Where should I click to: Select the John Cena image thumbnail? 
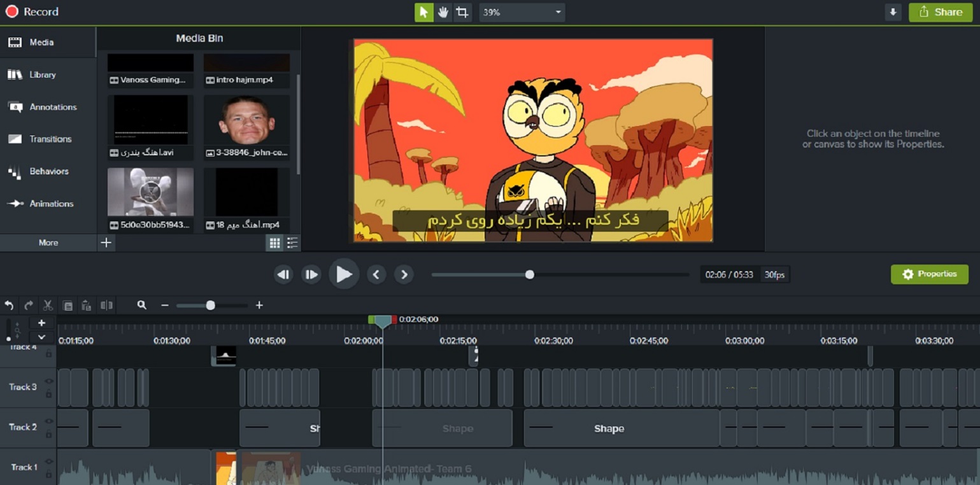[x=246, y=121]
